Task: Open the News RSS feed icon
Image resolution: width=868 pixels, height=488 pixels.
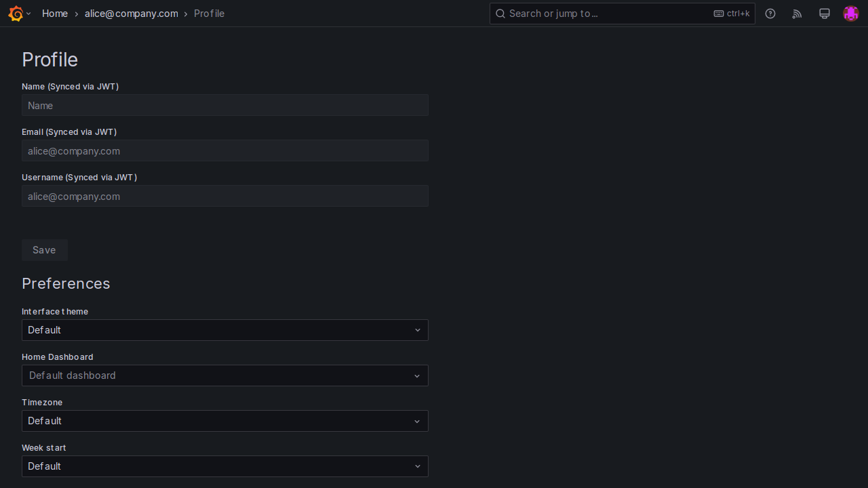Action: (x=797, y=14)
